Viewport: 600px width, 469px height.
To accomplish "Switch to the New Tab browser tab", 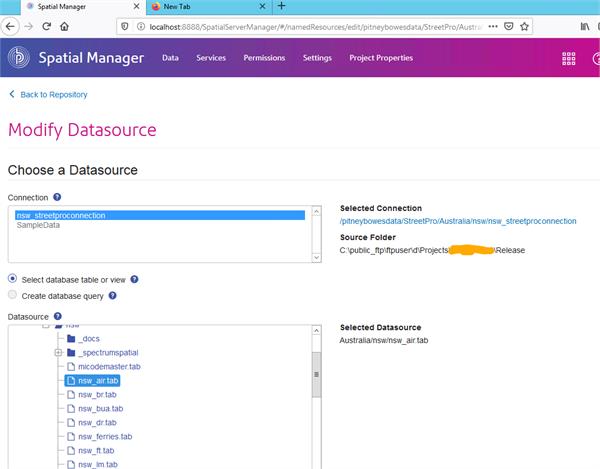I will point(209,7).
